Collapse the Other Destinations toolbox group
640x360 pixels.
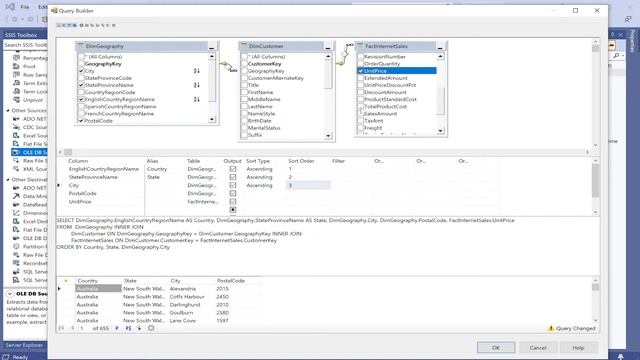[8, 180]
